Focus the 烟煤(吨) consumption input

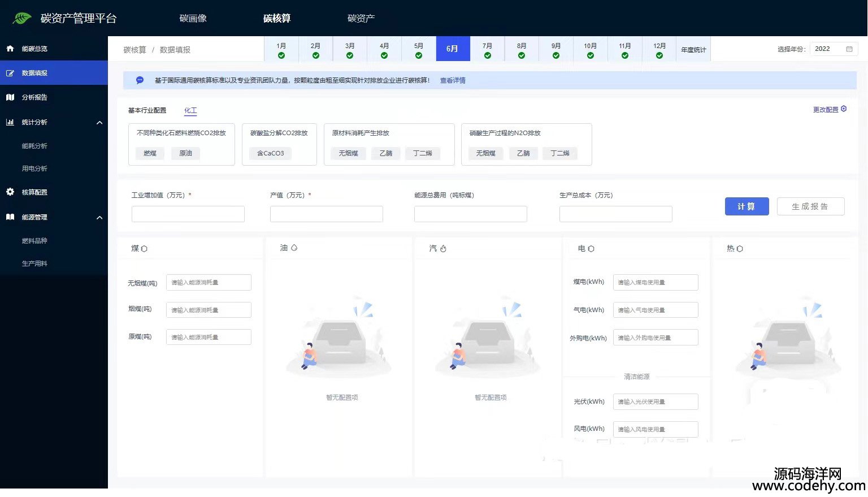click(x=209, y=310)
